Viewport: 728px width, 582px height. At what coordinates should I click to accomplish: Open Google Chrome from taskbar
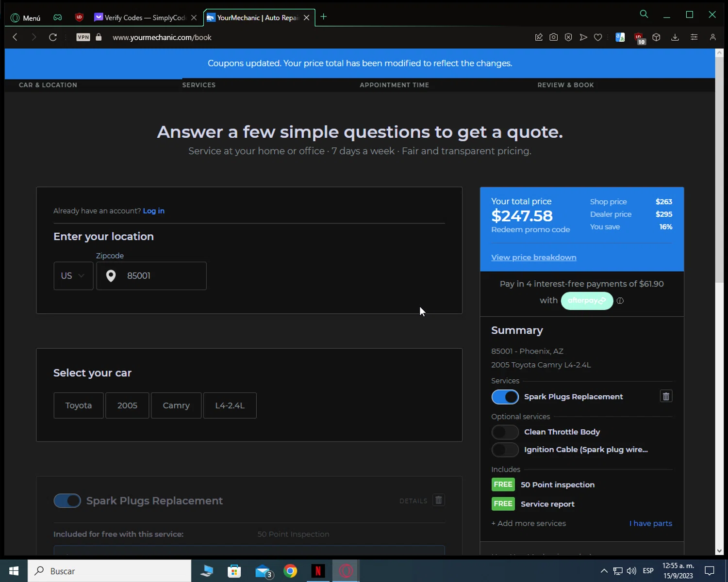[x=290, y=571]
